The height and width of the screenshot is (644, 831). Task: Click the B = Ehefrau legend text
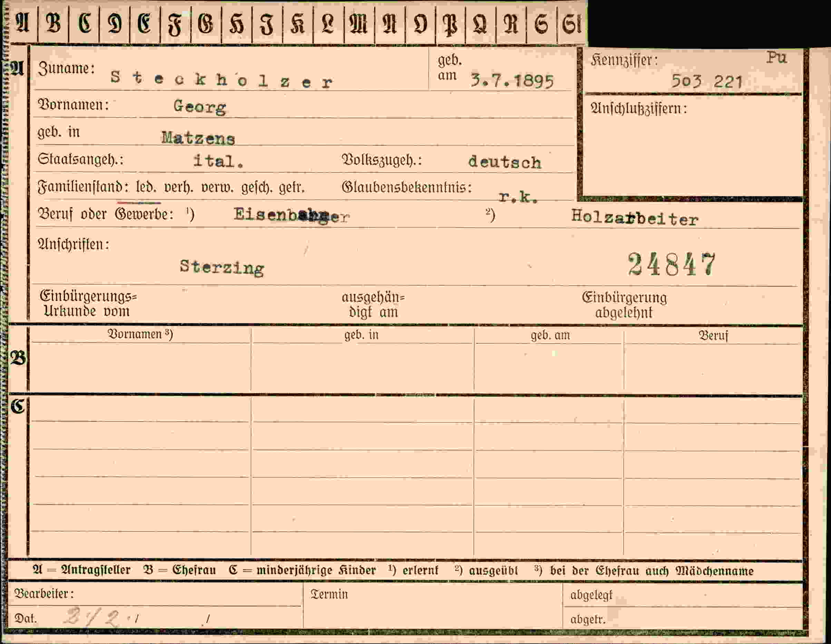pyautogui.click(x=179, y=570)
